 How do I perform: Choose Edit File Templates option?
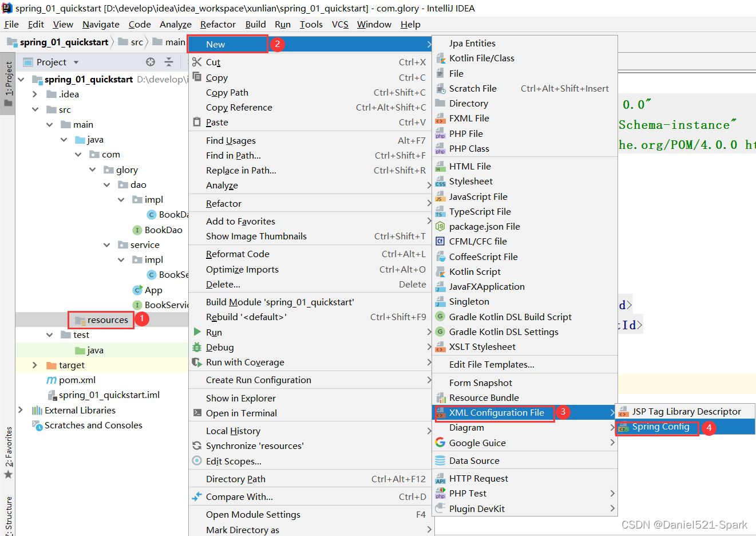525,364
